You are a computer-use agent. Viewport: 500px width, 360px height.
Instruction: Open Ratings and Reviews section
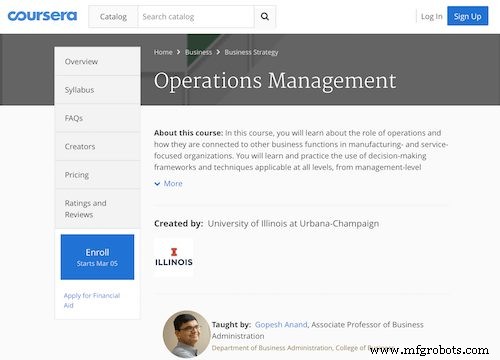tap(97, 209)
